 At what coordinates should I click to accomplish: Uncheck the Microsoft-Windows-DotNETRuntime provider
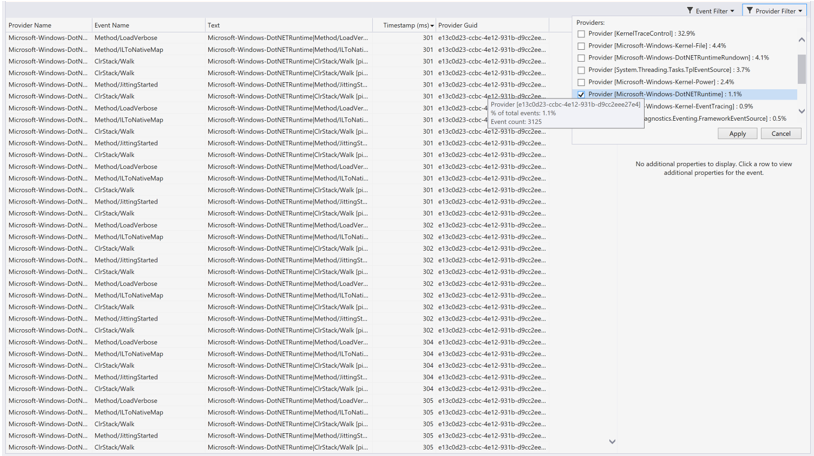click(x=581, y=94)
